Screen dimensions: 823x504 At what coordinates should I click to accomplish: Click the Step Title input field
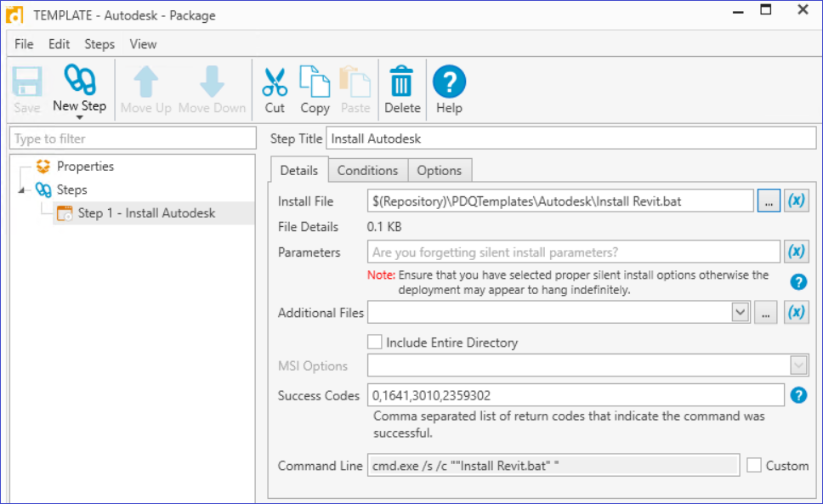pyautogui.click(x=571, y=139)
